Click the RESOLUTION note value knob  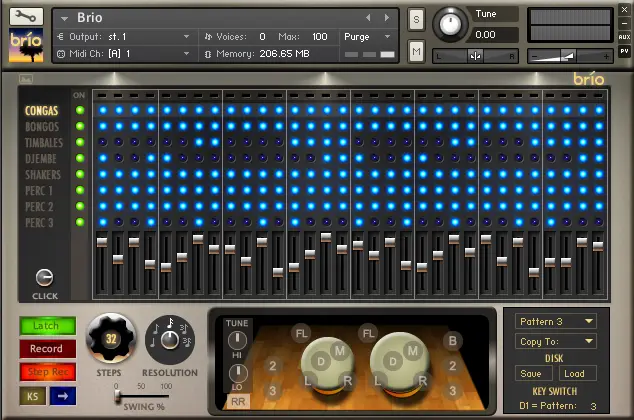[170, 340]
